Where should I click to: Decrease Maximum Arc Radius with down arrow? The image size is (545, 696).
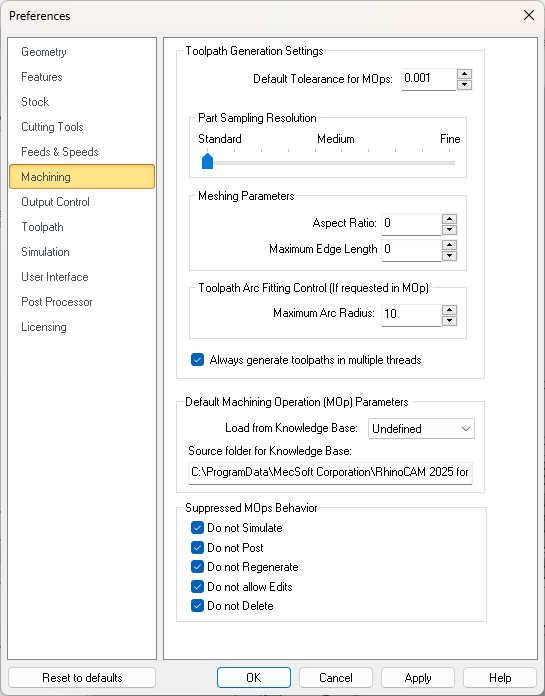pyautogui.click(x=450, y=320)
